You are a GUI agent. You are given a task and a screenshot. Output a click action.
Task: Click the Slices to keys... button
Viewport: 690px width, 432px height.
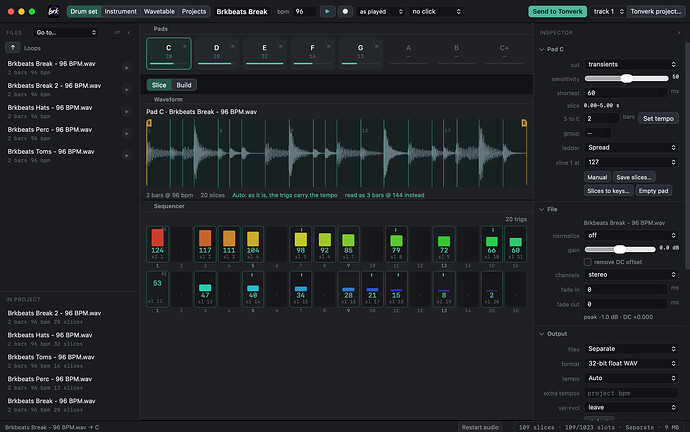609,191
